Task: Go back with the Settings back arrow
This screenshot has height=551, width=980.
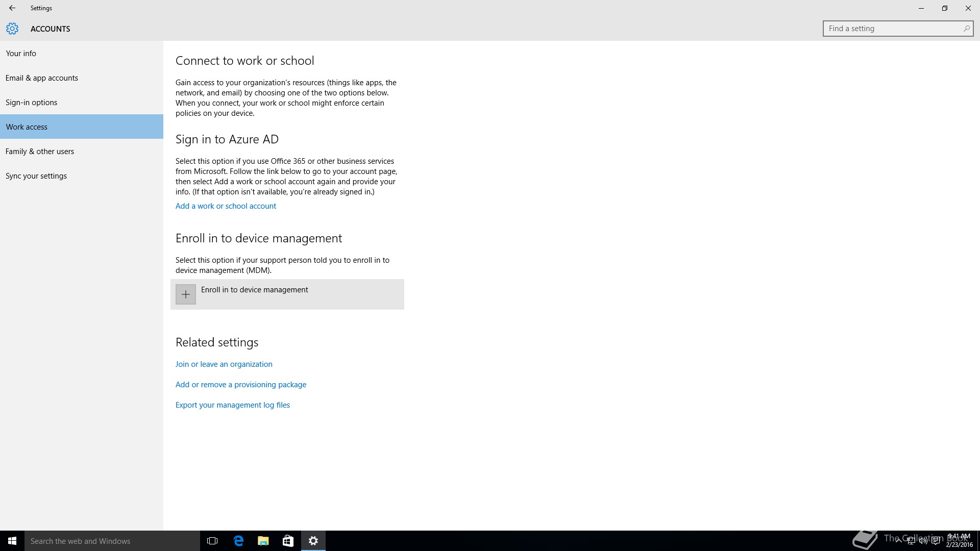Action: click(12, 8)
